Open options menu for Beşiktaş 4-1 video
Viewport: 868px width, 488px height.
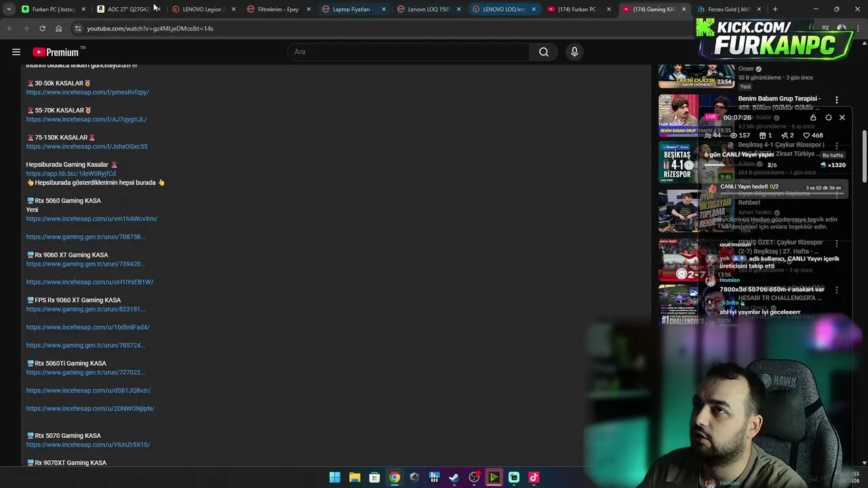(x=836, y=146)
